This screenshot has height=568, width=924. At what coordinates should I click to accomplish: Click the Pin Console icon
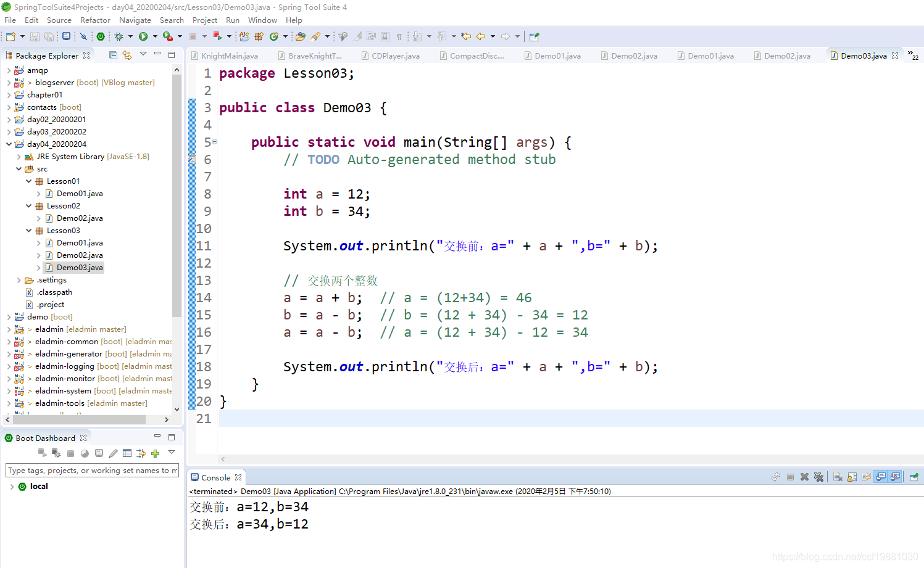tap(914, 477)
